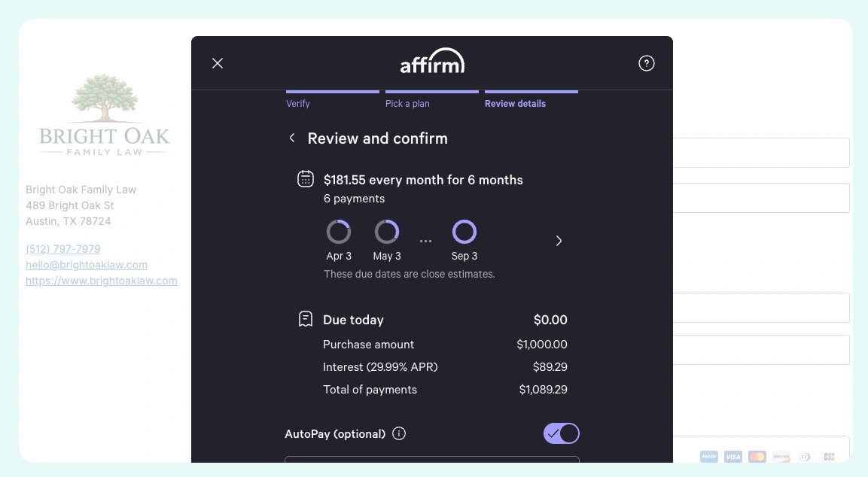Call the (512) 797-7979 phone link
Image resolution: width=868 pixels, height=477 pixels.
coord(63,249)
